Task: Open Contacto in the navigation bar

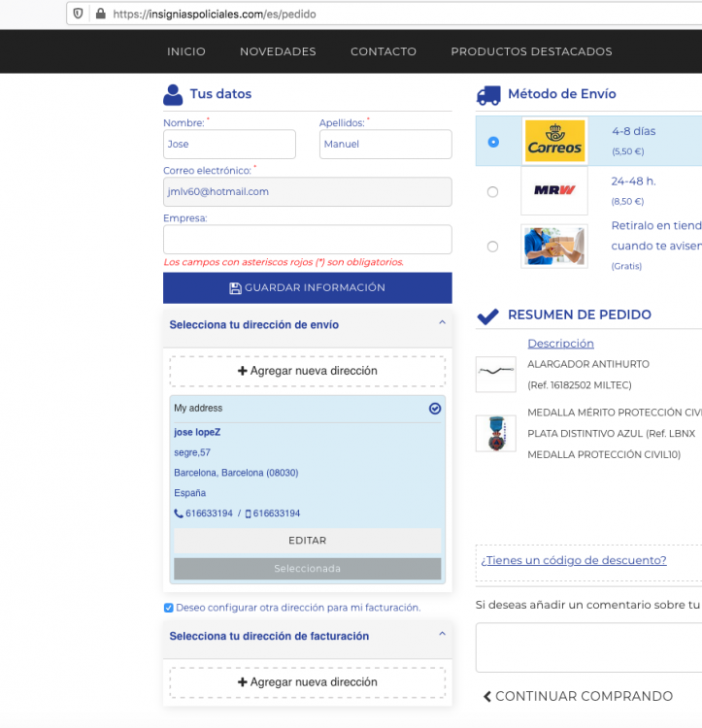Action: tap(384, 51)
